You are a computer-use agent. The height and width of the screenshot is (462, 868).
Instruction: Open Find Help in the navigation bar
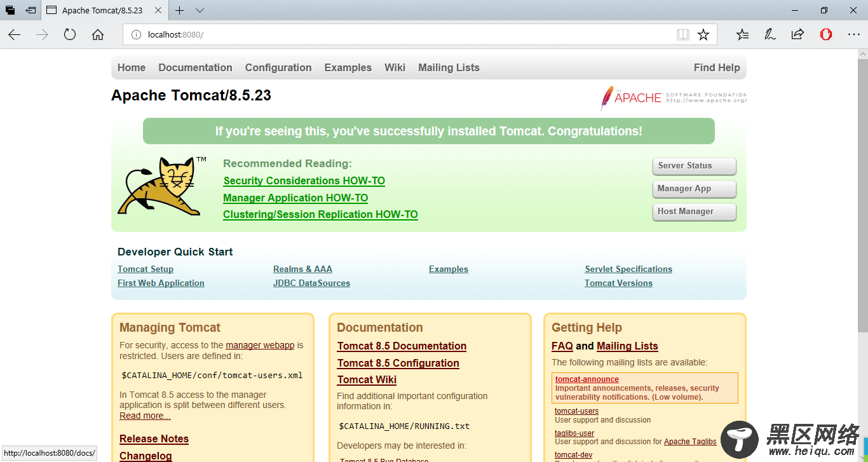click(x=717, y=67)
